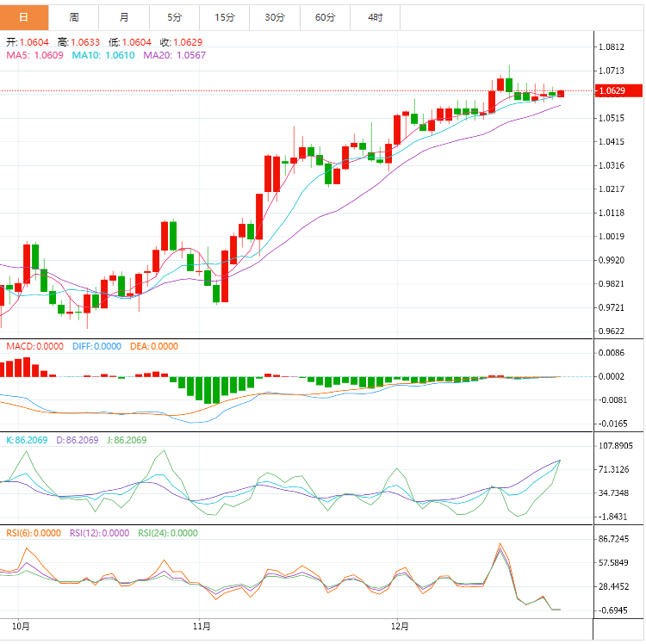The width and height of the screenshot is (646, 644).
Task: Switch to the 日 daily chart tab
Action: pos(24,17)
